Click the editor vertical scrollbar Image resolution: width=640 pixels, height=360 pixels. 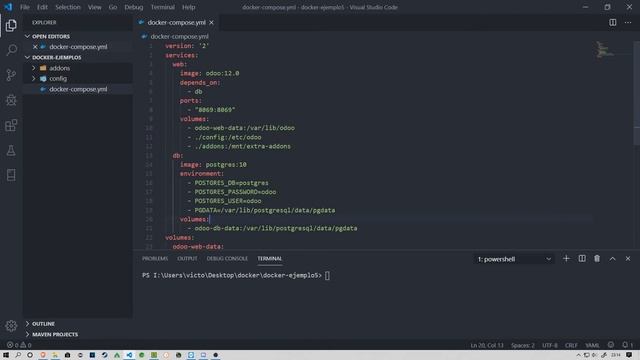(x=637, y=93)
